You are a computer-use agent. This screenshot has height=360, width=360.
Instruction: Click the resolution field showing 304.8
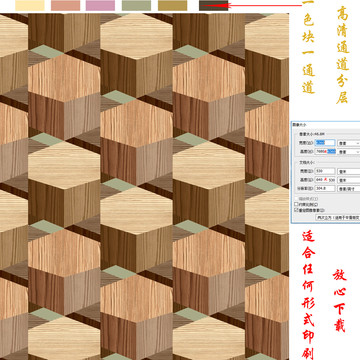click(x=325, y=188)
